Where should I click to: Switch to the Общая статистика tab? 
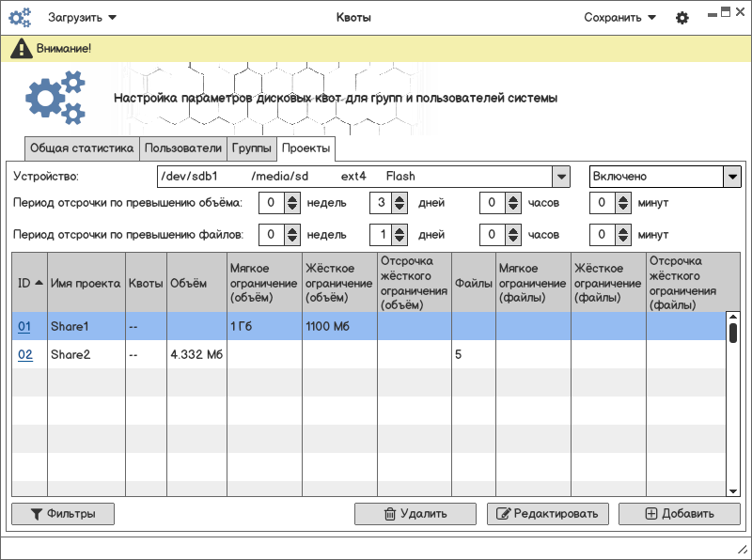click(83, 148)
